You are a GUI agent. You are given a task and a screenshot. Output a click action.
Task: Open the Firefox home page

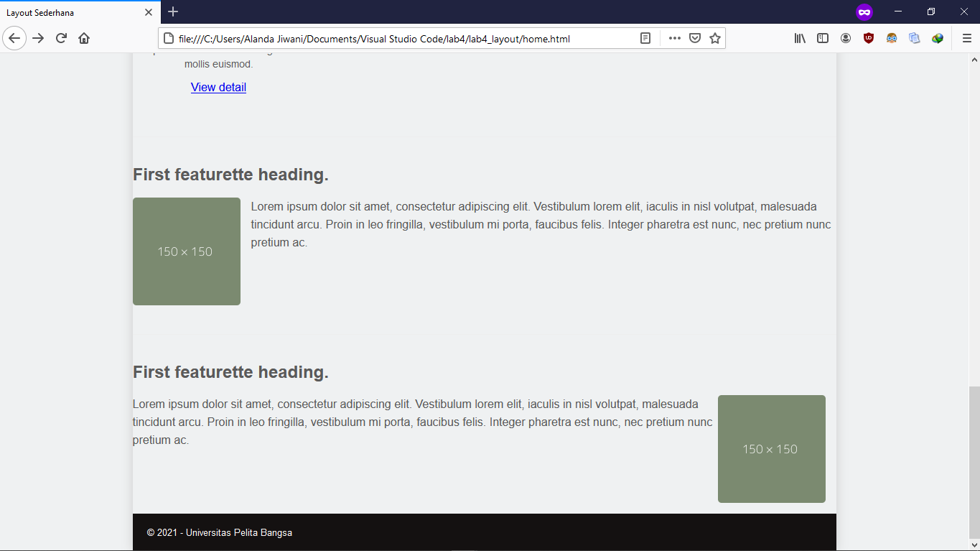(84, 38)
